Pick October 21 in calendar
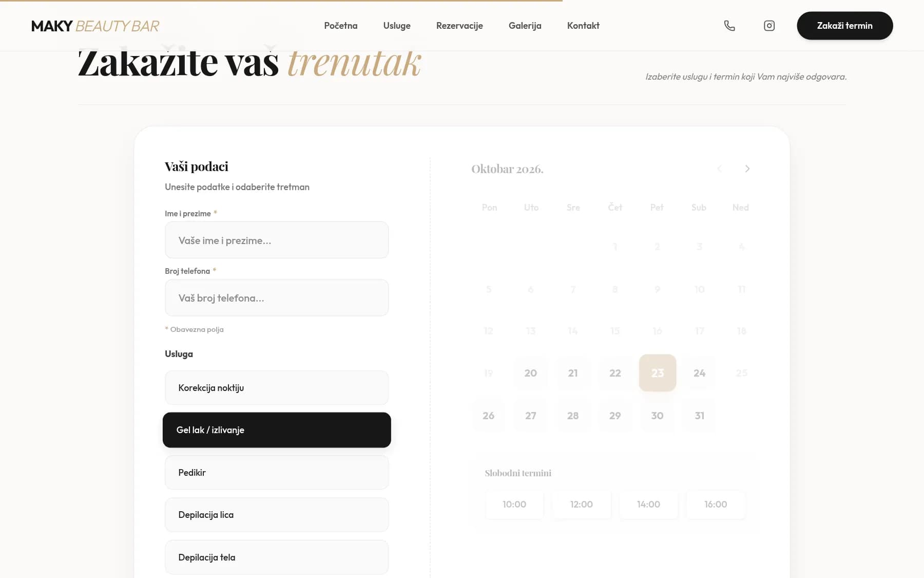This screenshot has height=578, width=924. tap(573, 373)
